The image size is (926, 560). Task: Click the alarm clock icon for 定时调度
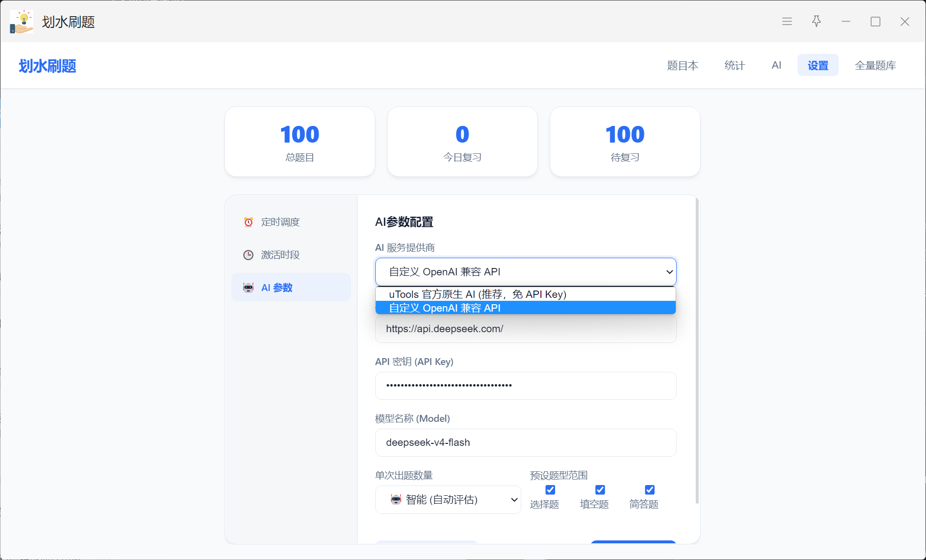tap(248, 222)
